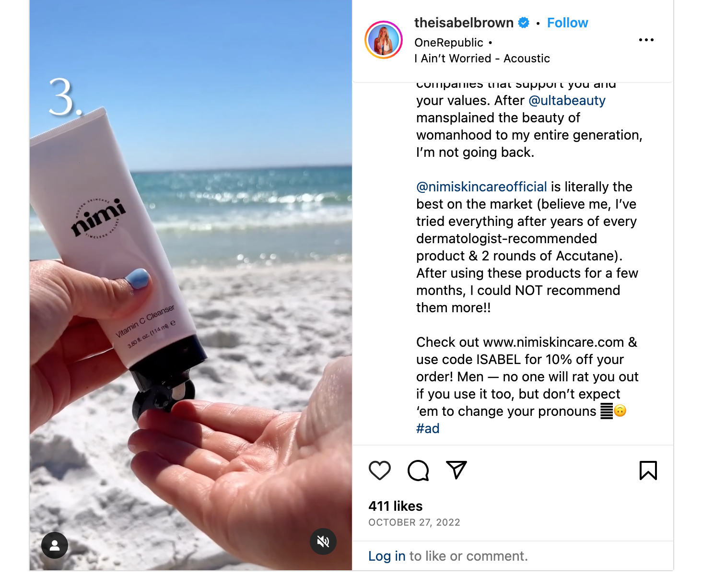702x588 pixels.
Task: Follow theisabelbrown account
Action: tap(567, 23)
